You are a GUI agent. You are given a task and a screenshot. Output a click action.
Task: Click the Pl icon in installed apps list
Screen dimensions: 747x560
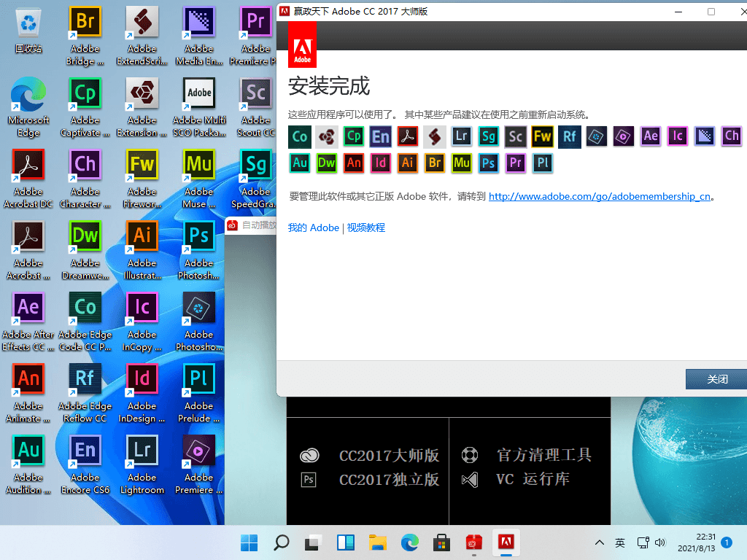pyautogui.click(x=543, y=163)
